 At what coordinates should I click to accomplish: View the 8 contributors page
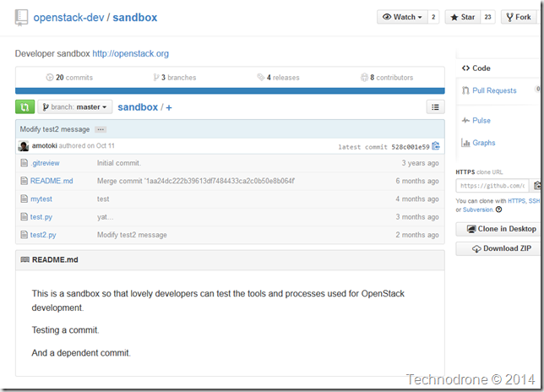pos(387,78)
